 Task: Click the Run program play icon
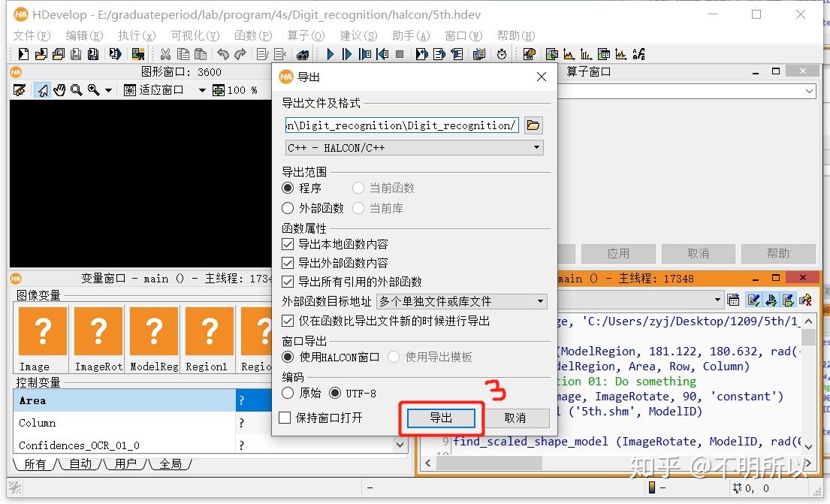329,53
